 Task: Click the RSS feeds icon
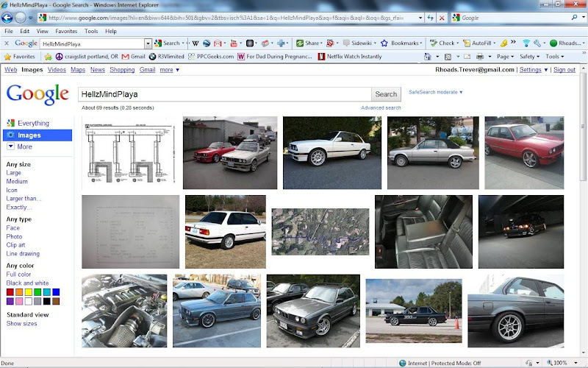tap(447, 57)
